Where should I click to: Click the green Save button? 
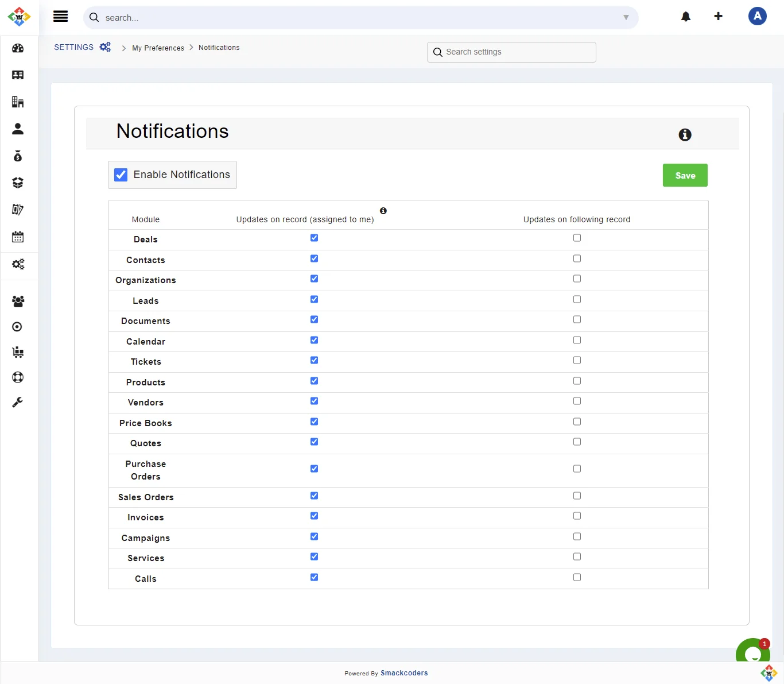(685, 175)
